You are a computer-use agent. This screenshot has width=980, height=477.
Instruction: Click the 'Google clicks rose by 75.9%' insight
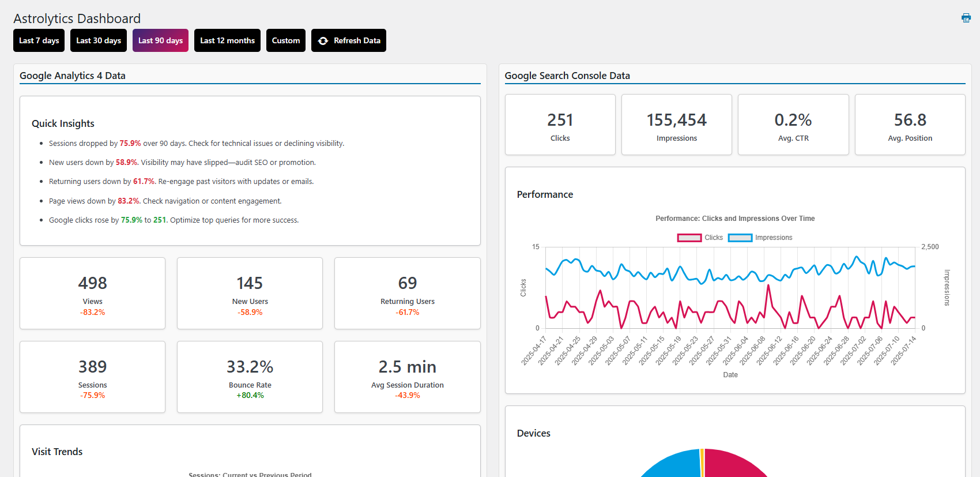click(174, 220)
